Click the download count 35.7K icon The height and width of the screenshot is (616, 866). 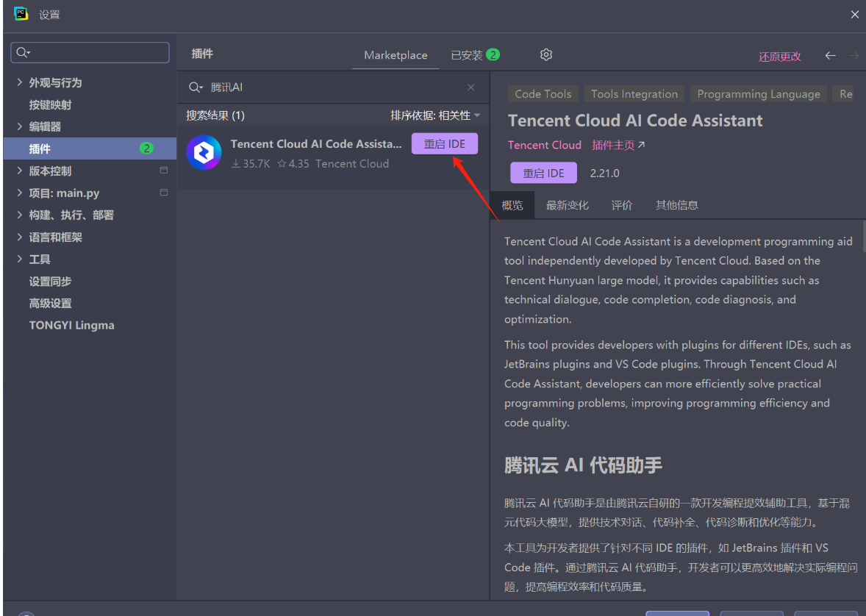[236, 163]
